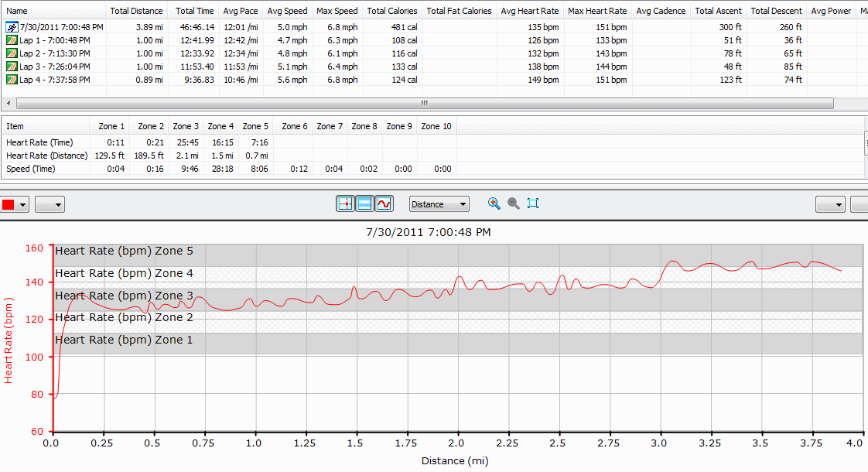Click the Avg Heart Rate column header

(530, 11)
